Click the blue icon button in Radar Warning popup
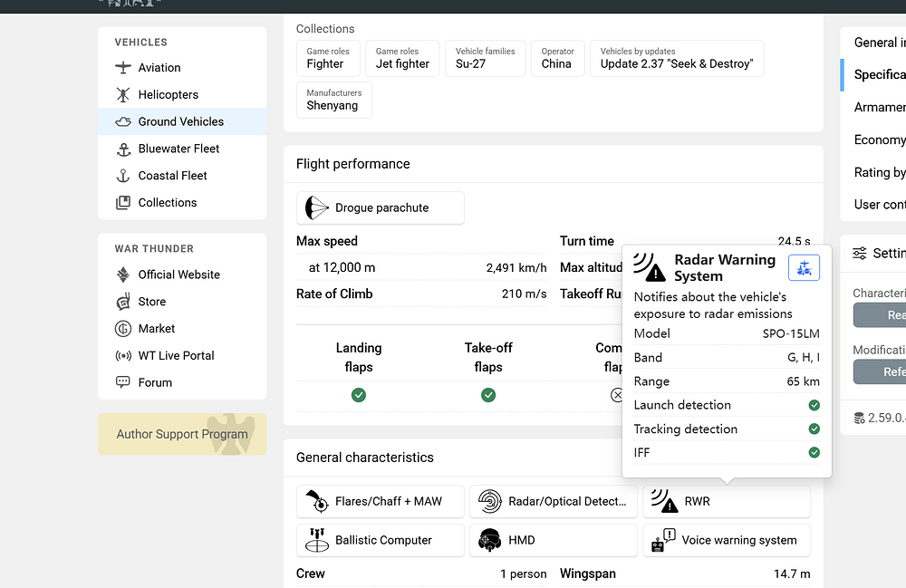 coord(804,268)
